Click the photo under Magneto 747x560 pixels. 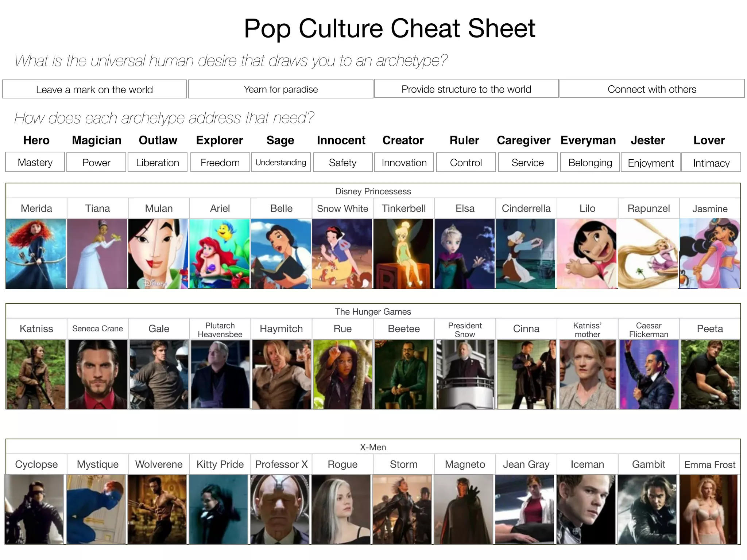click(464, 509)
